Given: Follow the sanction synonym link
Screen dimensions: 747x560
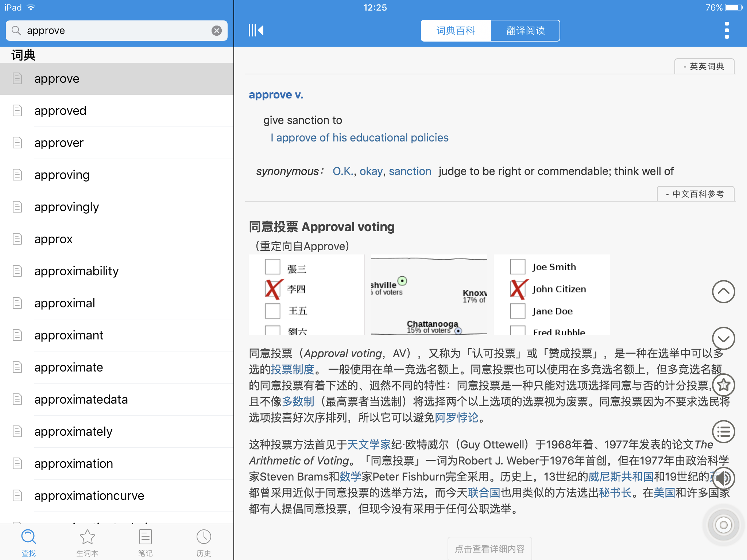Looking at the screenshot, I should point(410,171).
